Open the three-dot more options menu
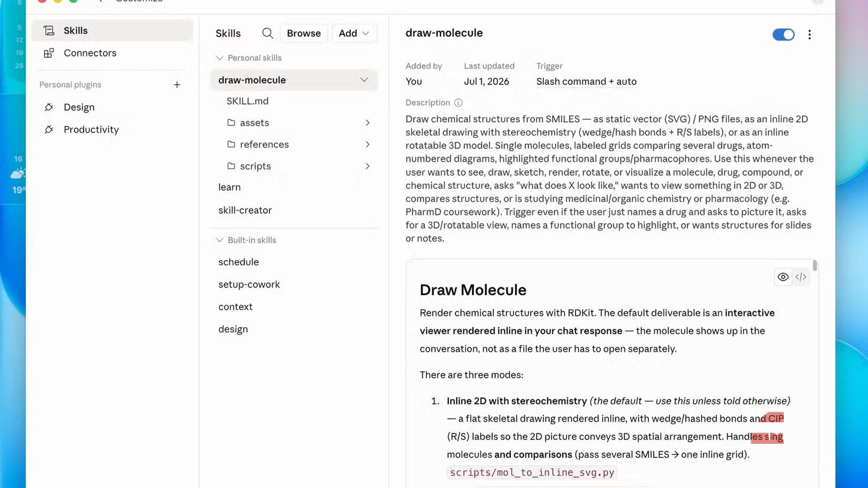The image size is (868, 488). (809, 35)
